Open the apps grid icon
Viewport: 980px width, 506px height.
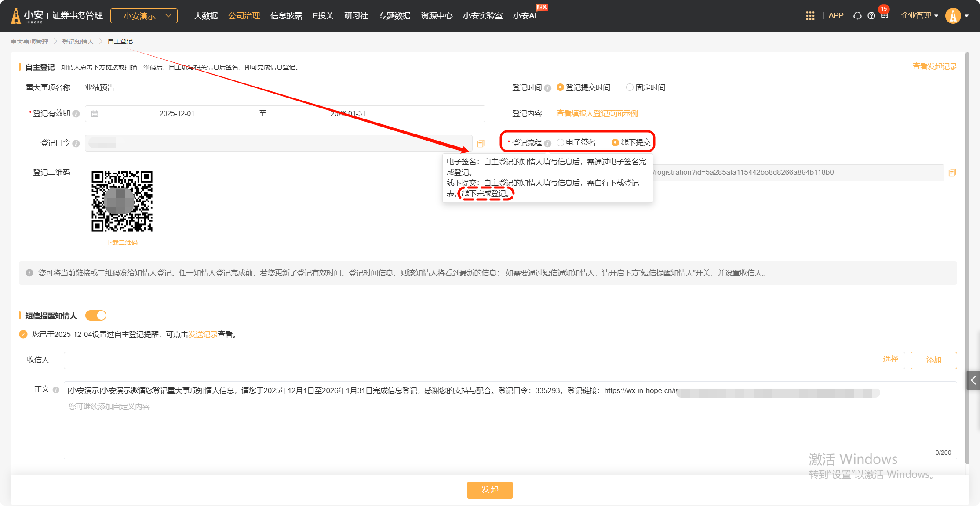[x=810, y=16]
